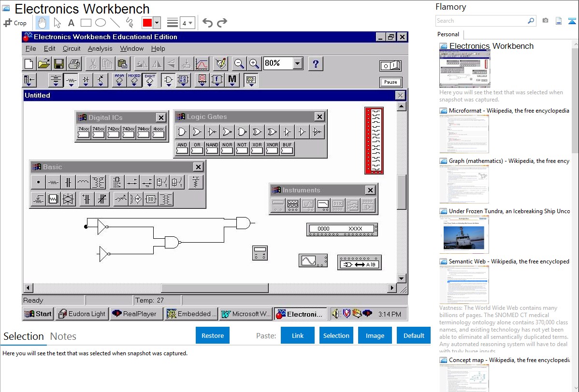
Task: Click the Cut scissors icon
Action: (x=92, y=63)
